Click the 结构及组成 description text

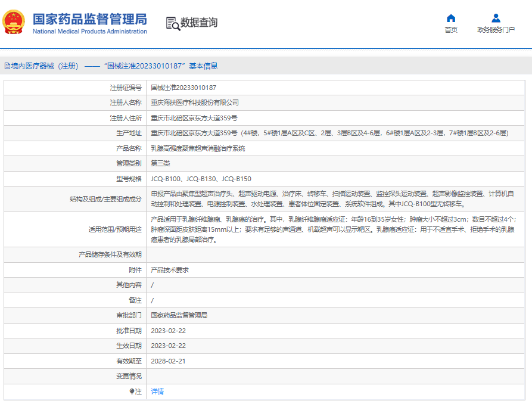332,199
